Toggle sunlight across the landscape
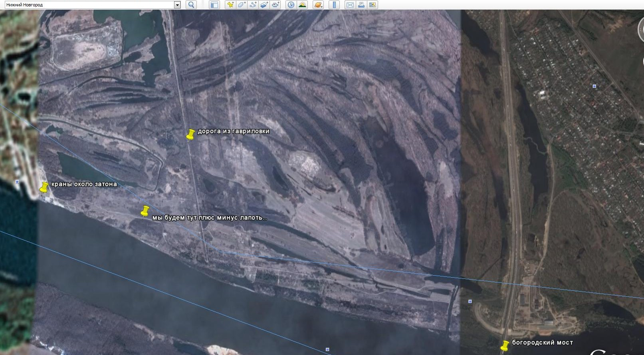Screen dimensions: 644x355 [303, 5]
